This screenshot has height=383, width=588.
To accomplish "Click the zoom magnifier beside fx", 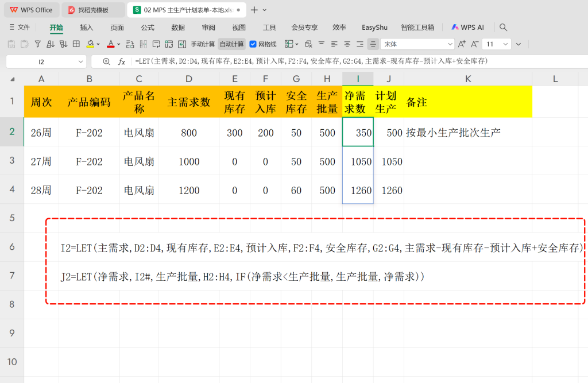I will coord(106,61).
